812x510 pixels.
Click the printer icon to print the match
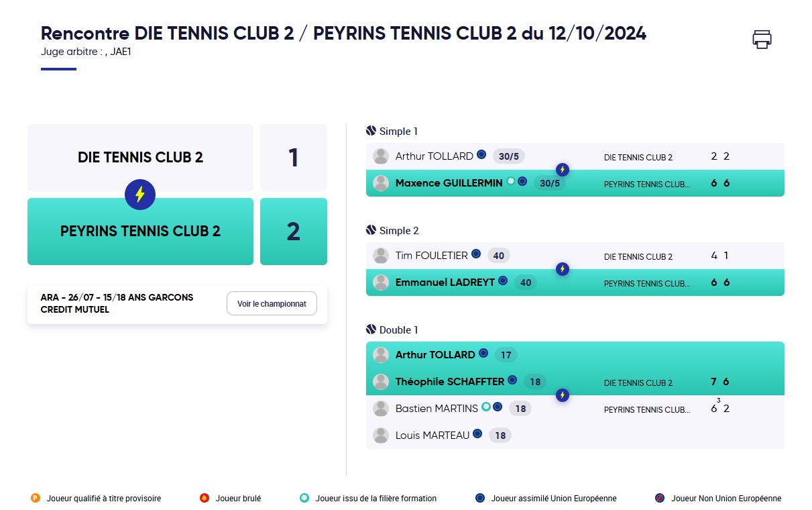(x=762, y=39)
